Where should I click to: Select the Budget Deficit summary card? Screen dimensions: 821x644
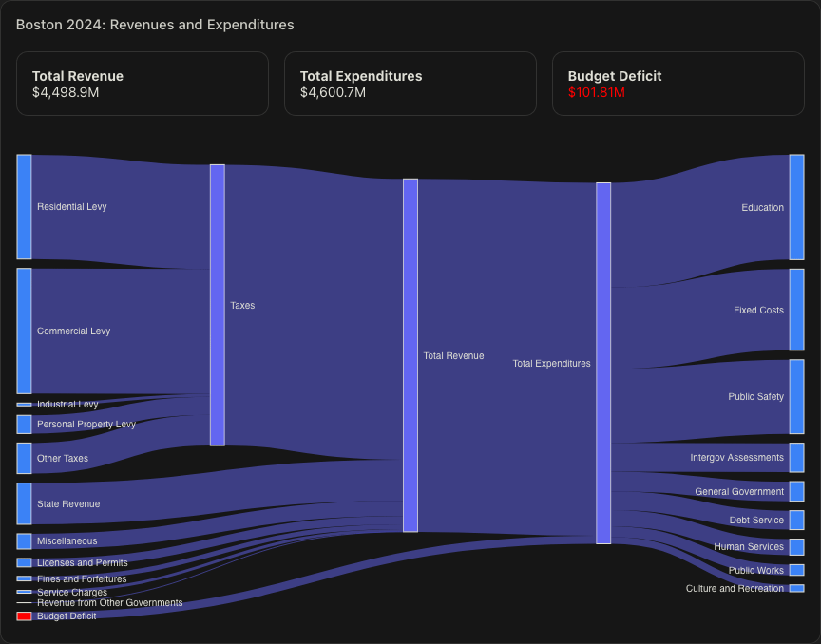678,84
